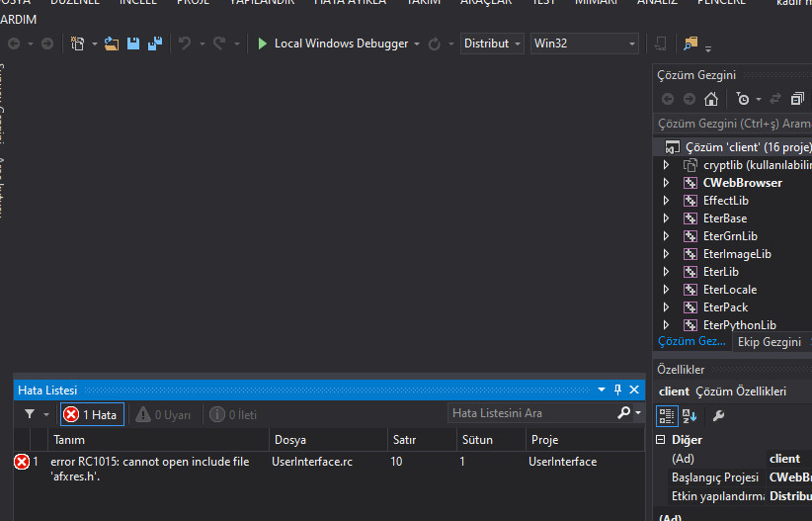Sort errors by the Satır column header
Screen dimensions: 812x521
422,440
